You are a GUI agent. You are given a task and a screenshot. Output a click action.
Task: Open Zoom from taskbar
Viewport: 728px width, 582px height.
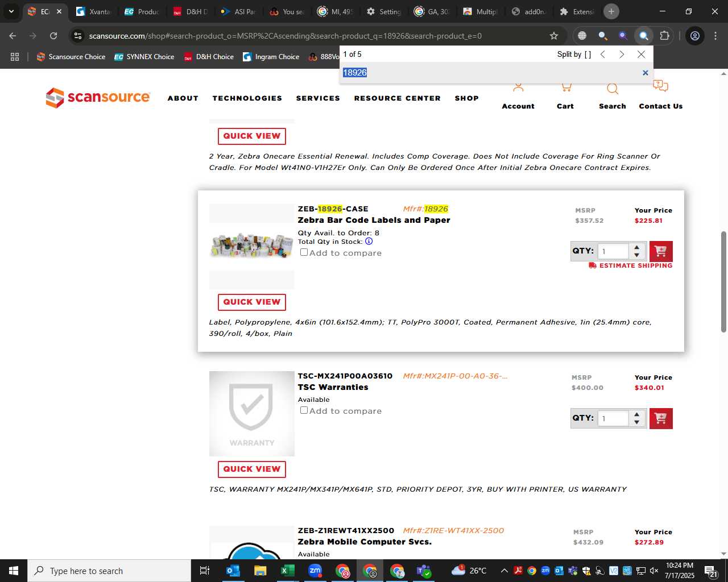(x=315, y=571)
